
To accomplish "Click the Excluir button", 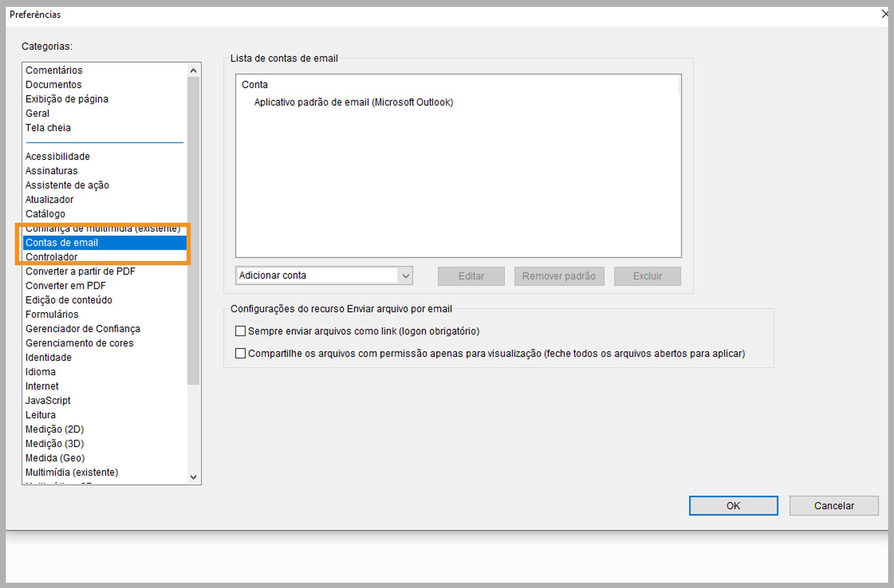I will click(x=647, y=276).
